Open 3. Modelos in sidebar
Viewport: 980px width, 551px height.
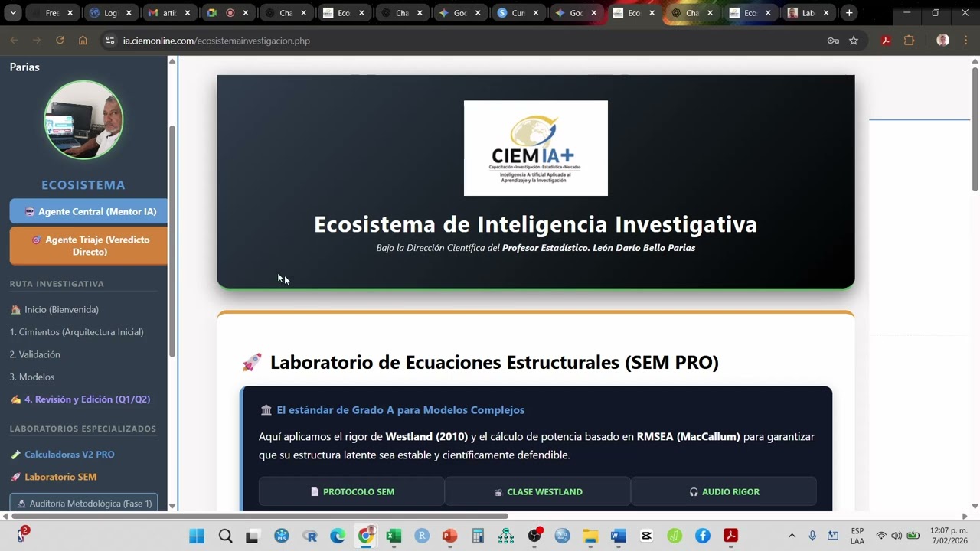point(32,377)
